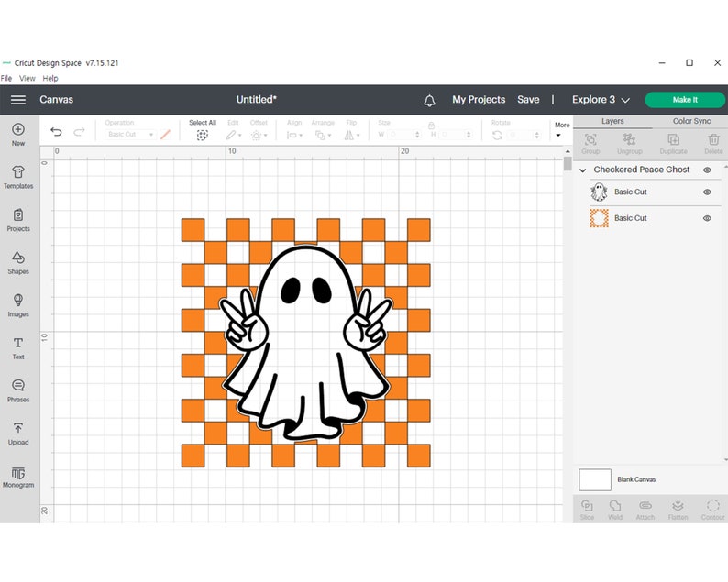Click the Contour tool

click(x=712, y=509)
